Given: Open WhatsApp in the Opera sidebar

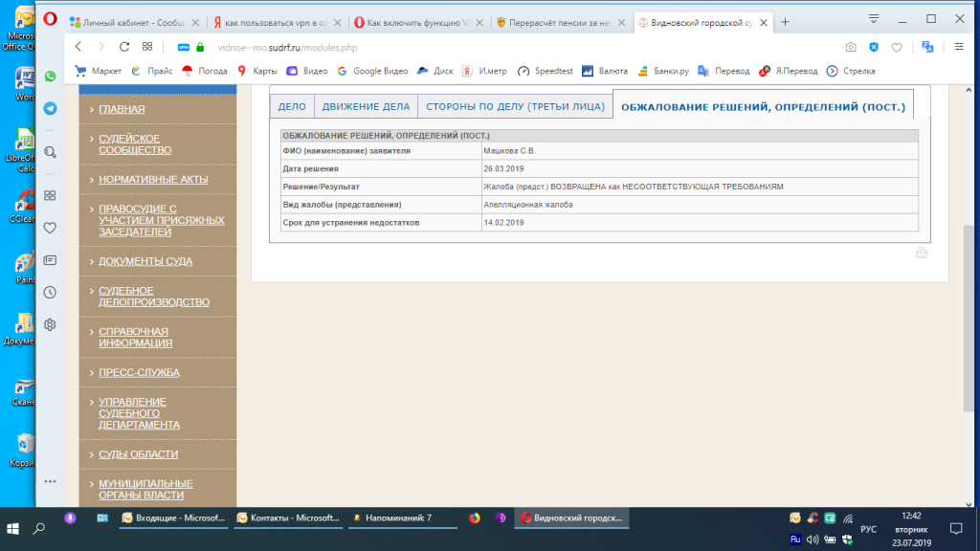Looking at the screenshot, I should point(50,76).
